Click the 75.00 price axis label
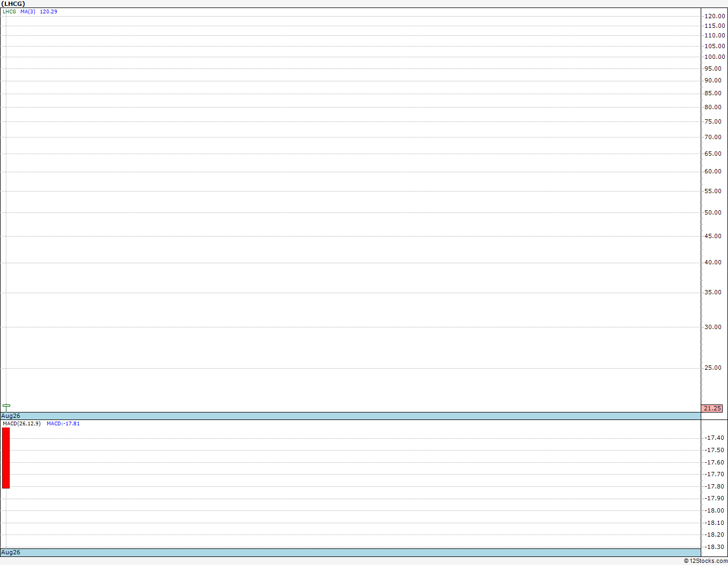 click(713, 121)
